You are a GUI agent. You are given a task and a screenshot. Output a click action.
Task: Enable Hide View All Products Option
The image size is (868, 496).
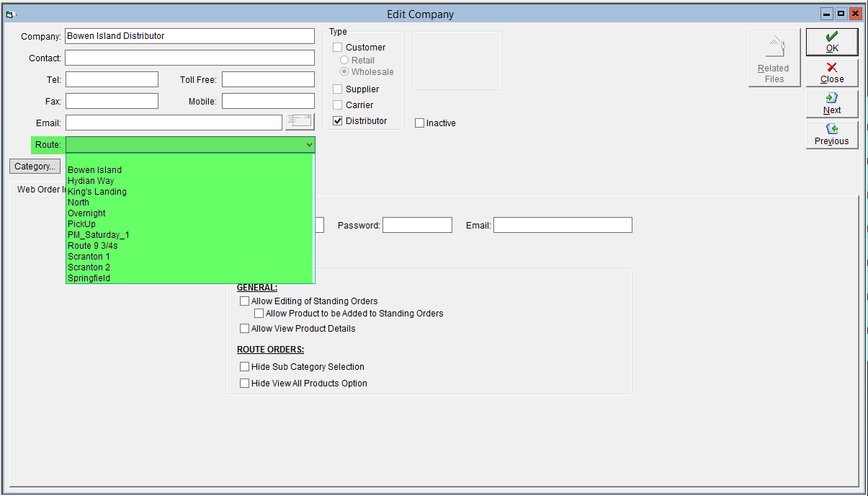click(244, 384)
